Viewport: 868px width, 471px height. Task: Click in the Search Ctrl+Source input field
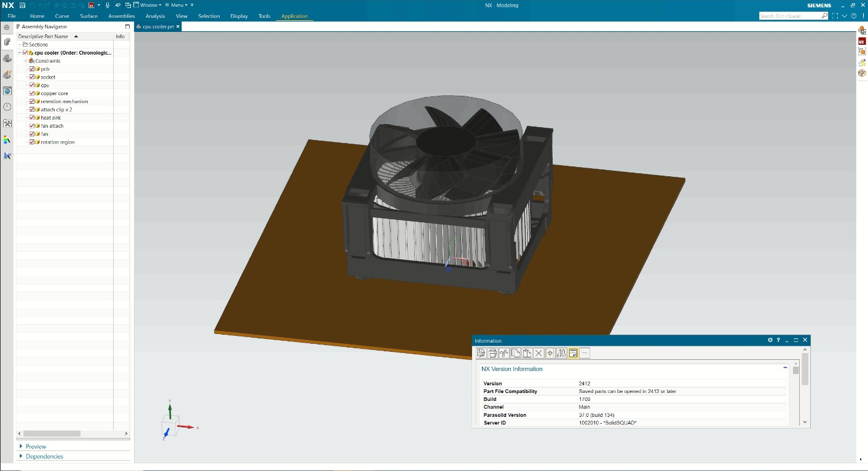[793, 16]
